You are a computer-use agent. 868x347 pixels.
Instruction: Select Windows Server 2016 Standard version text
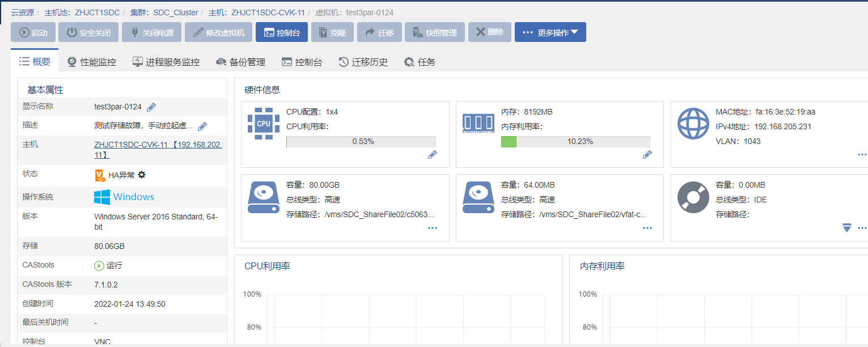click(x=156, y=222)
